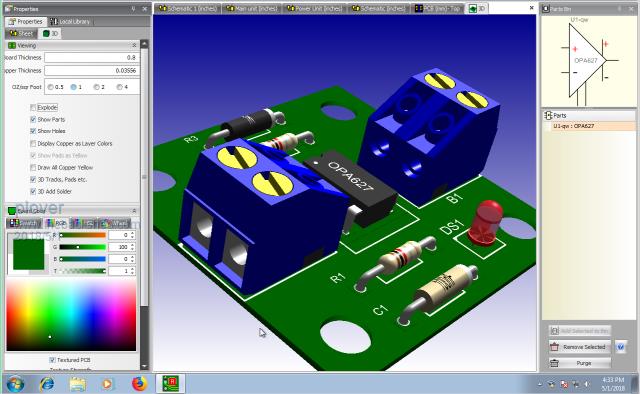The width and height of the screenshot is (640, 394).
Task: Open Firefox from the taskbar
Action: (x=139, y=383)
